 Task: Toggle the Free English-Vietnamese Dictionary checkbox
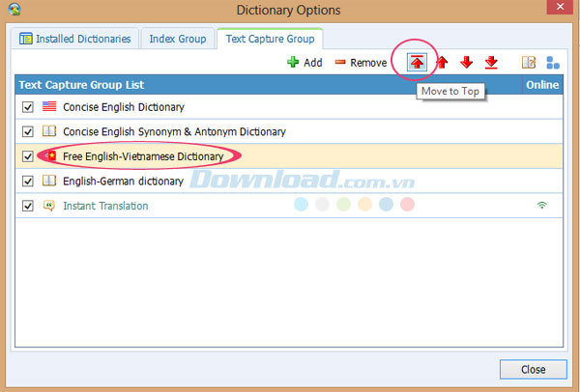point(27,156)
